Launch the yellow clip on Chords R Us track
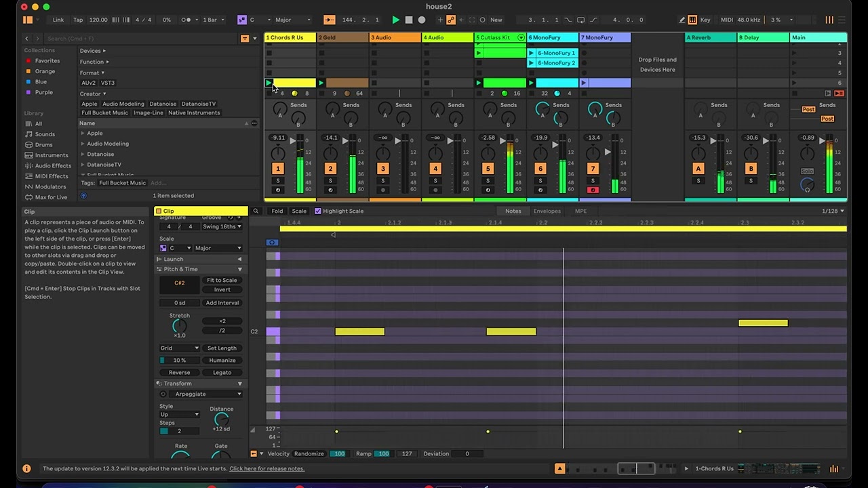The height and width of the screenshot is (488, 868). (269, 83)
